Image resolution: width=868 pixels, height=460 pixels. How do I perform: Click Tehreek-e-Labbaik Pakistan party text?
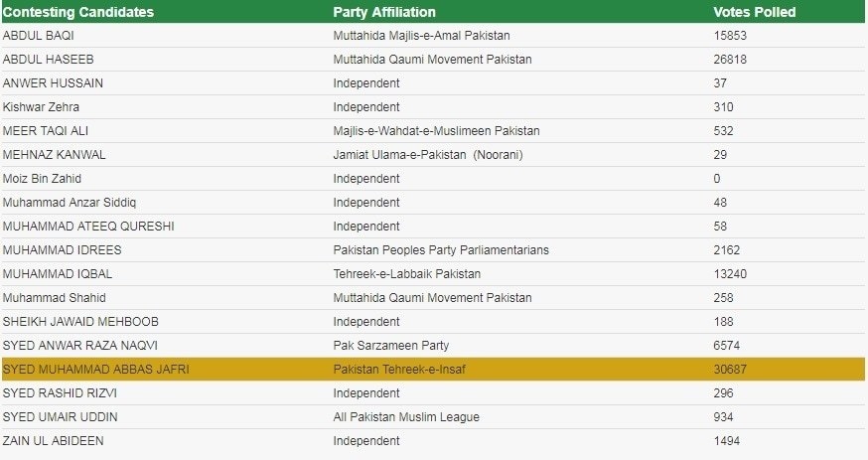407,274
